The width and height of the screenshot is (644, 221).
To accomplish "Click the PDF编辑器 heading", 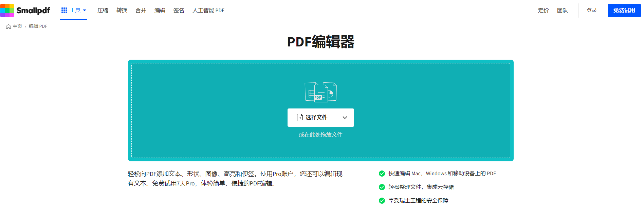I will pos(321,42).
